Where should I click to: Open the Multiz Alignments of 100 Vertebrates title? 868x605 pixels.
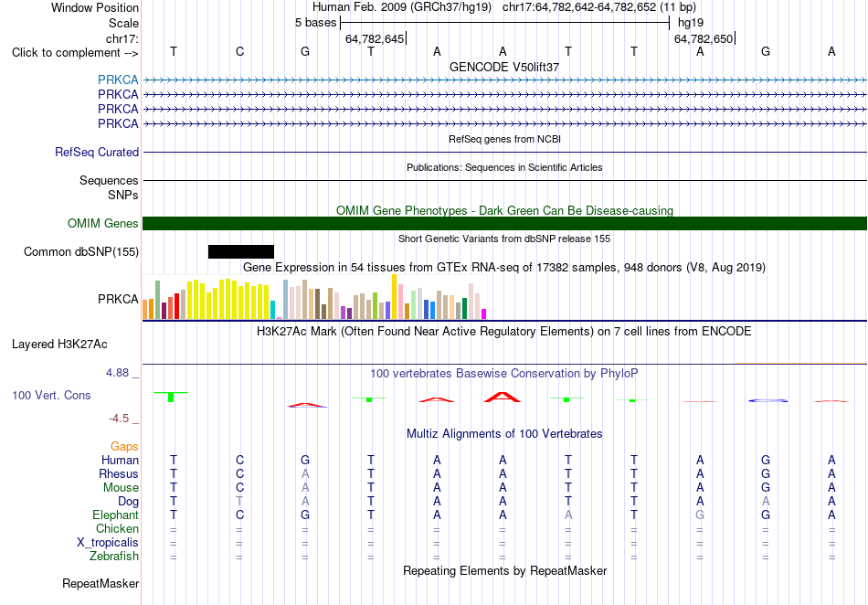tap(504, 433)
